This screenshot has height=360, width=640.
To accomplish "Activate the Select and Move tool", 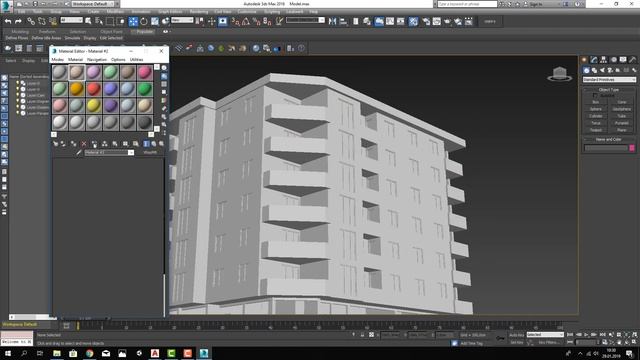I will click(x=133, y=21).
